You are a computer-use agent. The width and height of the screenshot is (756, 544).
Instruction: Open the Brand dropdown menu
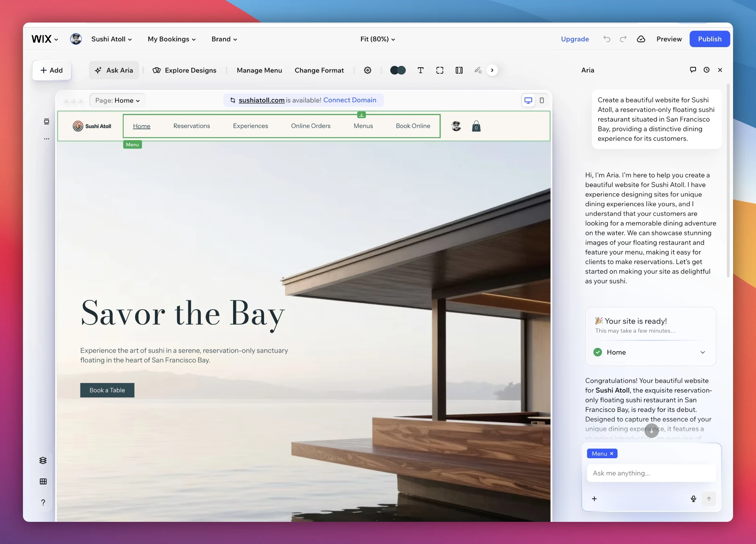point(224,39)
